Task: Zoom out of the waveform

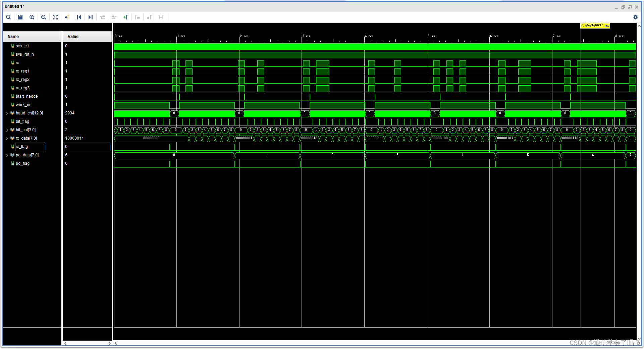Action: [x=44, y=17]
